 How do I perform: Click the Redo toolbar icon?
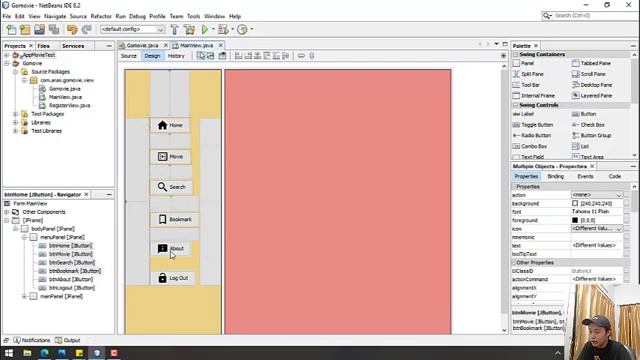click(86, 29)
